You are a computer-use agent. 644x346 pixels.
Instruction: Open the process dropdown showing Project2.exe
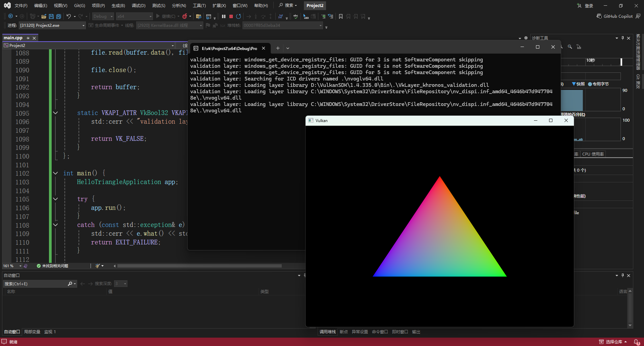point(52,25)
